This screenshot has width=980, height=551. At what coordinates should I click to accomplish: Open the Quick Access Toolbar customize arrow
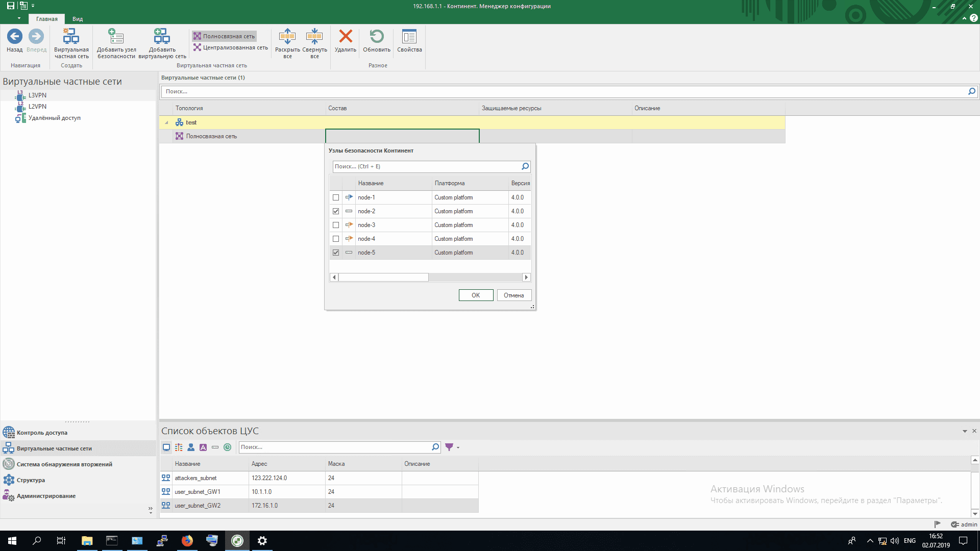tap(33, 6)
